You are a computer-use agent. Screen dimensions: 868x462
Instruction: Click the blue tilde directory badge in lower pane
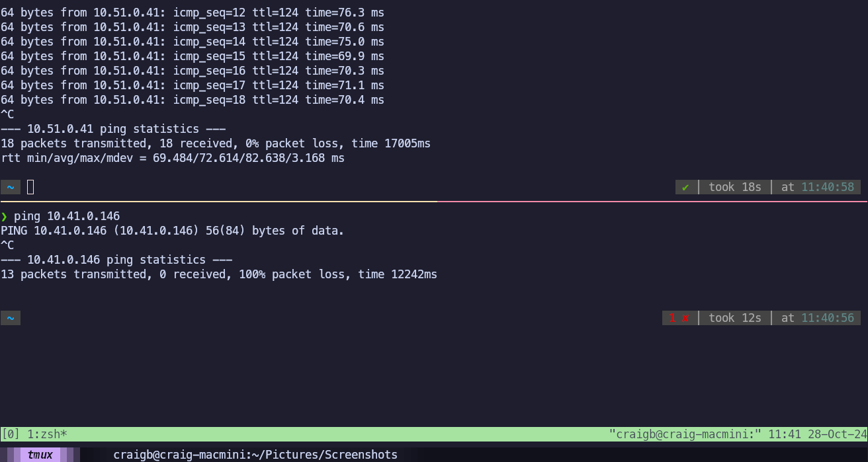[11, 318]
